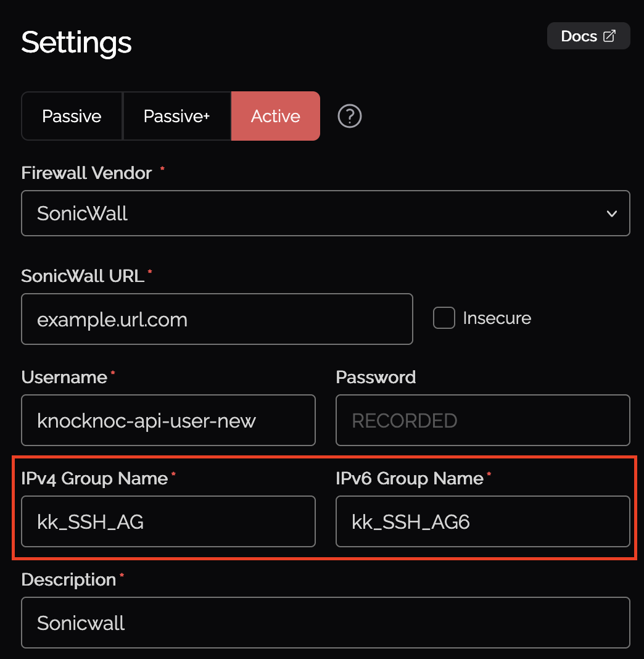
Task: Switch to Passive+ mode
Action: click(177, 116)
